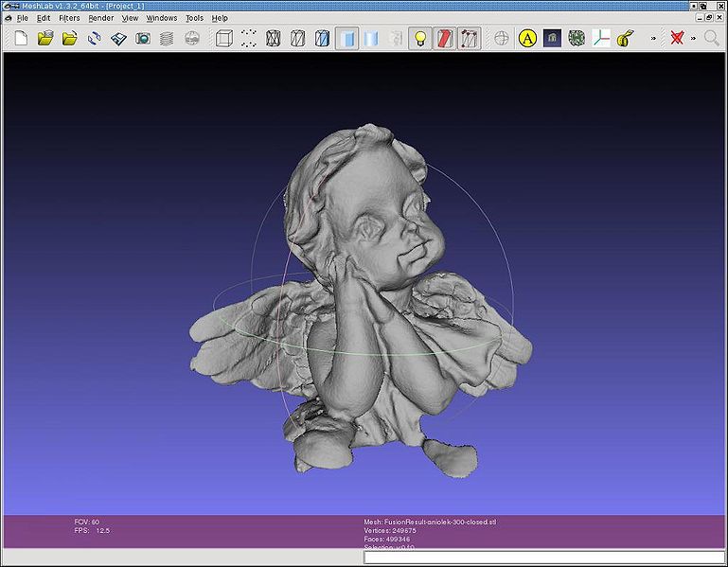
Task: Open the Windows menu
Action: coord(162,18)
